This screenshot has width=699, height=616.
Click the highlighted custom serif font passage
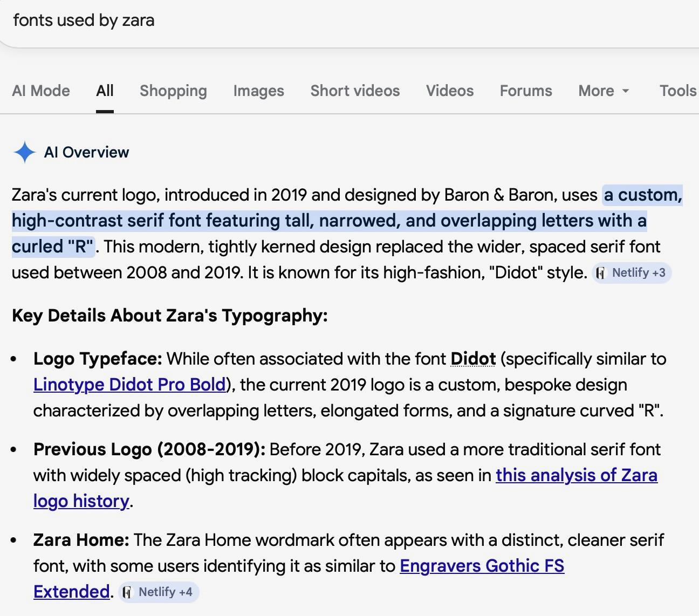pos(329,221)
